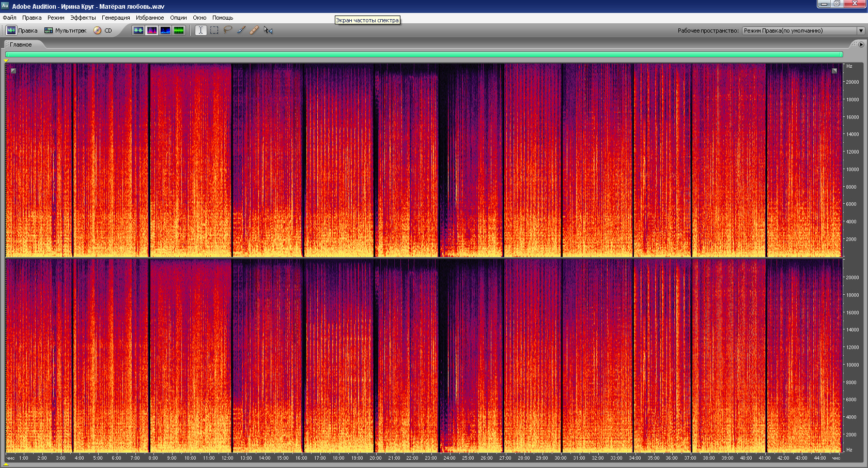Click the 35:00 mark on the time ruler
Image resolution: width=868 pixels, height=468 pixels.
click(x=653, y=458)
